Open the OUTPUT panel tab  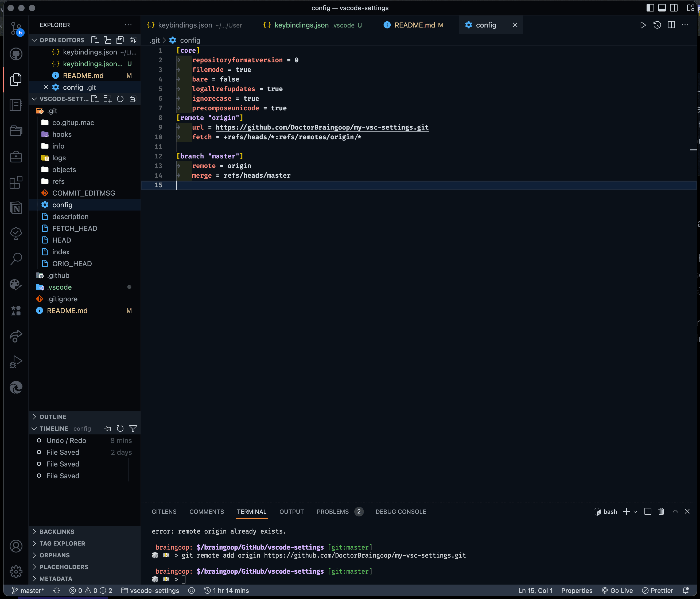click(291, 511)
